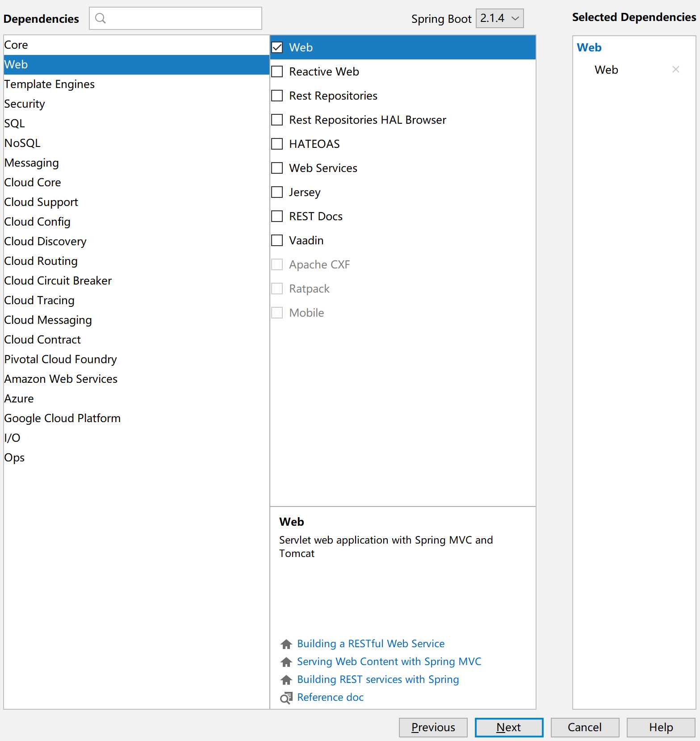Screen dimensions: 700x741
Task: Click the Cancel button
Action: (585, 727)
